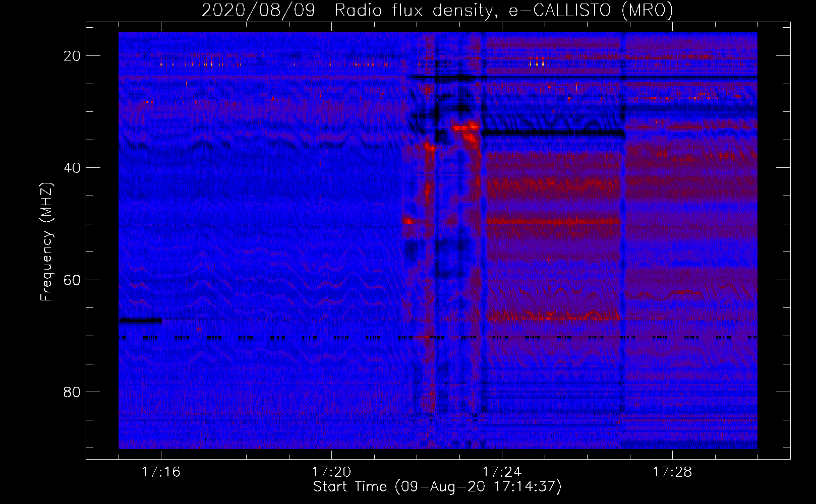Image resolution: width=816 pixels, height=504 pixels.
Task: Click the '17:24' time tick label
Action: pos(502,472)
